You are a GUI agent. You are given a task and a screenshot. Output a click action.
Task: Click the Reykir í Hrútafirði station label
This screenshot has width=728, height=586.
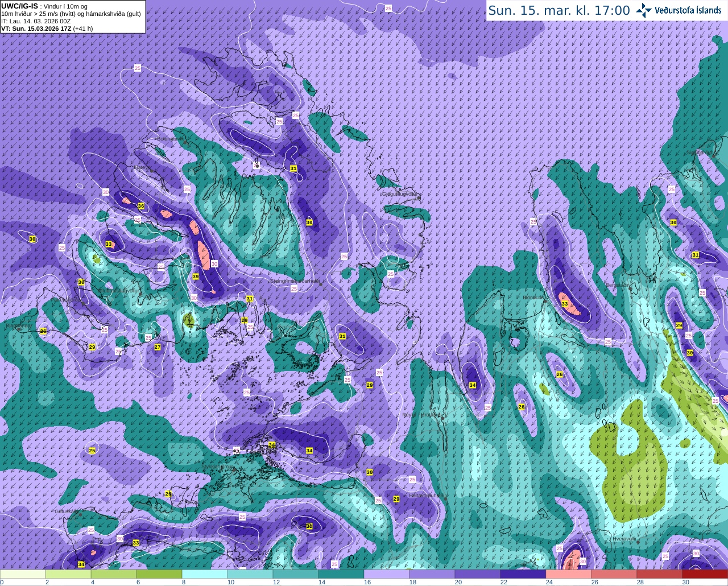[x=422, y=415]
